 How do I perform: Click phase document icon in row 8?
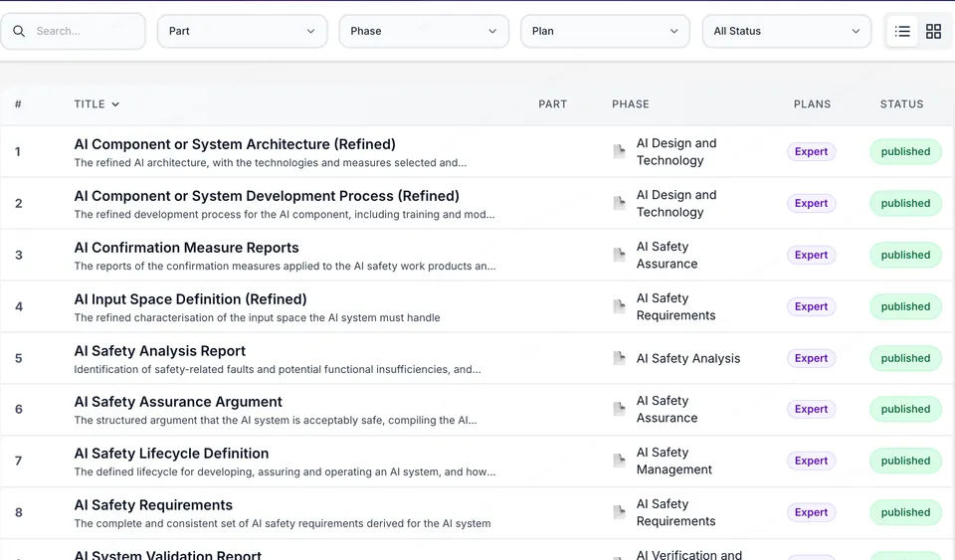pos(619,512)
